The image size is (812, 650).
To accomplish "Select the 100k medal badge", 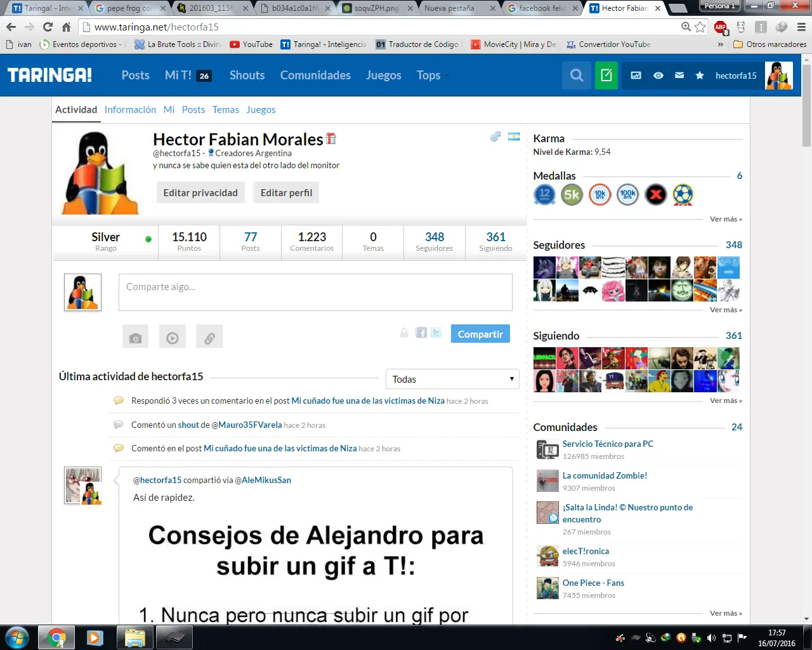I will point(628,195).
